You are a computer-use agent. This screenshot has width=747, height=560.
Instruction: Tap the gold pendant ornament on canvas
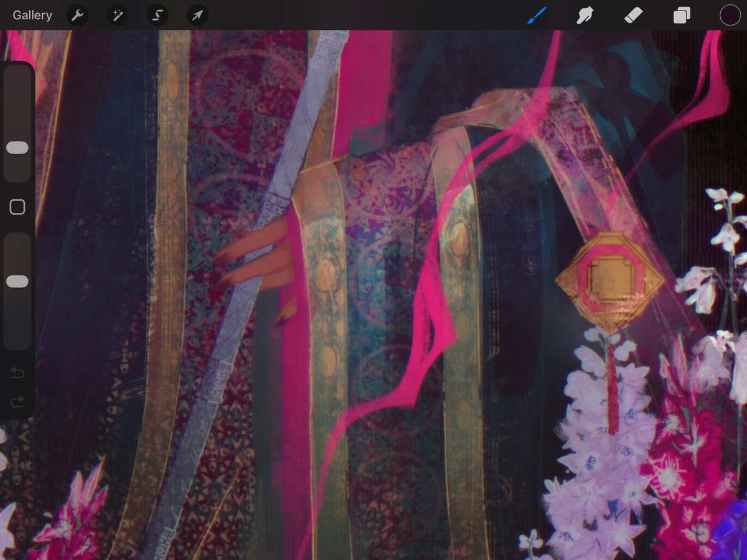[610, 281]
